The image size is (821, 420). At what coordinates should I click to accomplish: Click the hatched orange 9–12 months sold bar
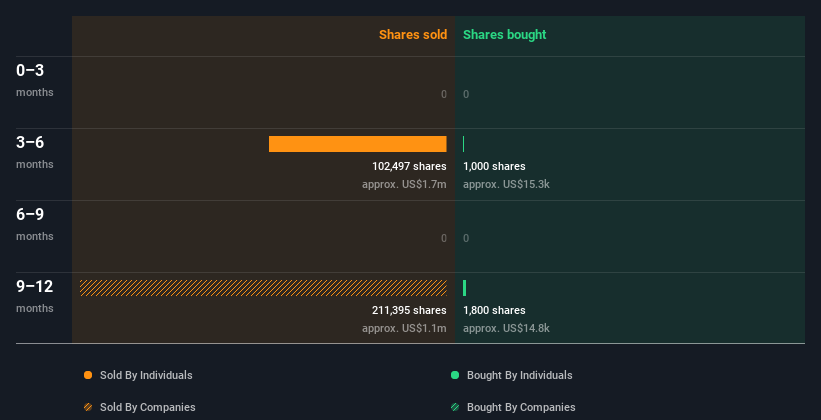click(263, 288)
